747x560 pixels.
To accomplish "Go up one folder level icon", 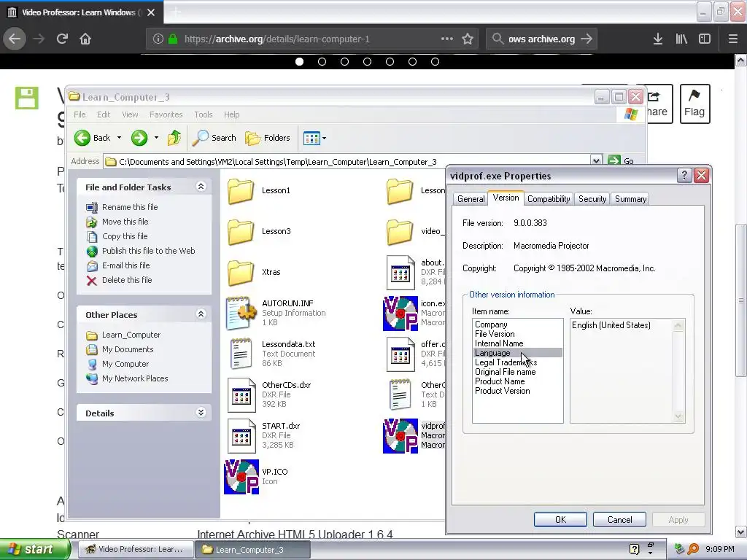I will pyautogui.click(x=174, y=138).
